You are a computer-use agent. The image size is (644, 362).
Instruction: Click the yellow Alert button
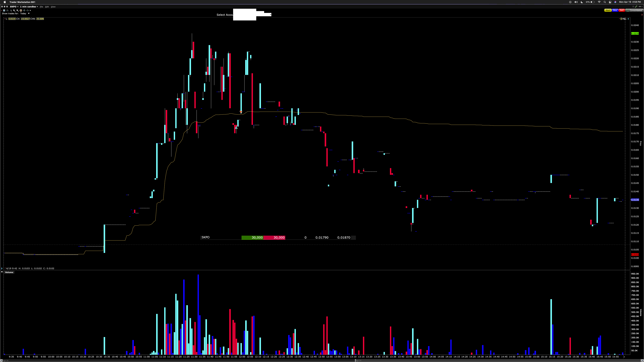click(x=608, y=11)
